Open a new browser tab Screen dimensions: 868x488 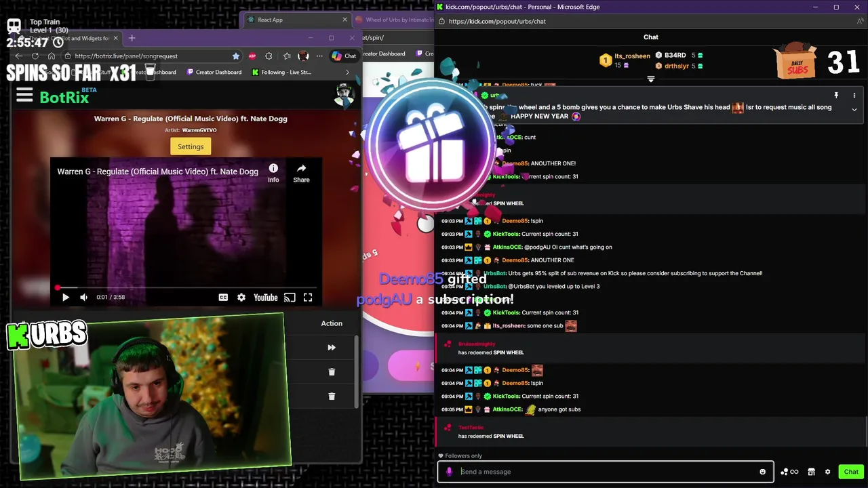pyautogui.click(x=132, y=38)
